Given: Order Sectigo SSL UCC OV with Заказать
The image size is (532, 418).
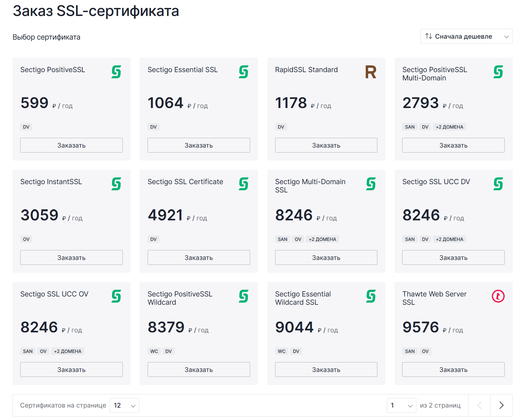Looking at the screenshot, I should 71,370.
